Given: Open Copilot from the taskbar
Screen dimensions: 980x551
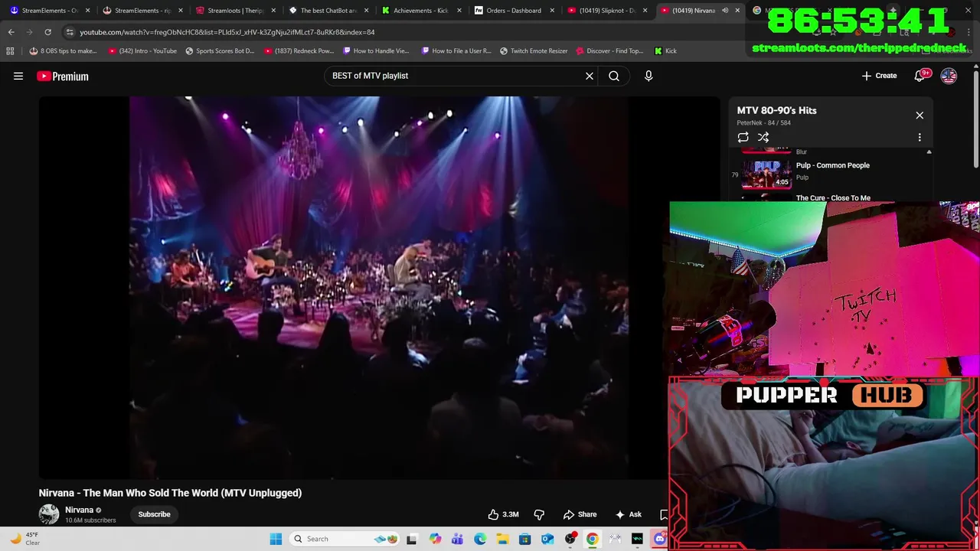Looking at the screenshot, I should tap(435, 539).
